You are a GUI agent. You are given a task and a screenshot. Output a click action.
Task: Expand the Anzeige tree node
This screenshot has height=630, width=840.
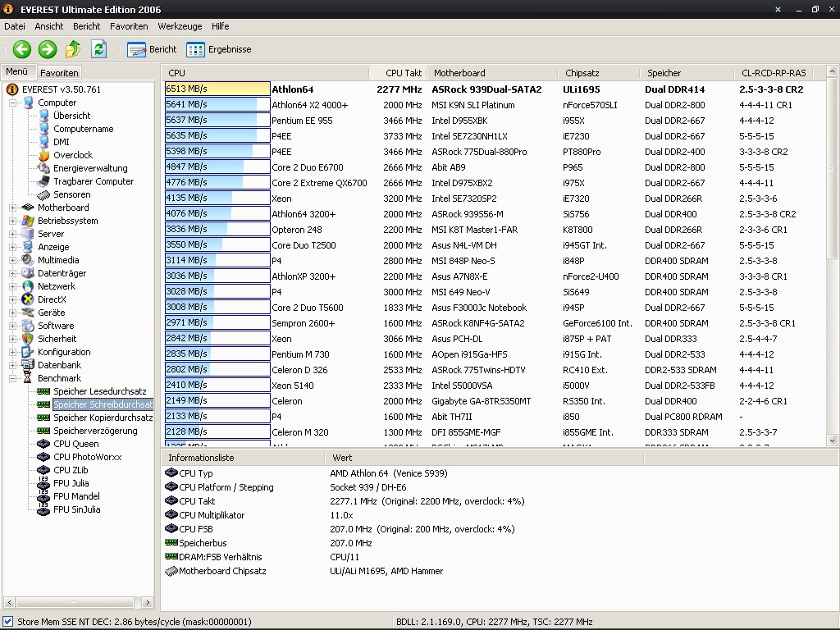(12, 247)
